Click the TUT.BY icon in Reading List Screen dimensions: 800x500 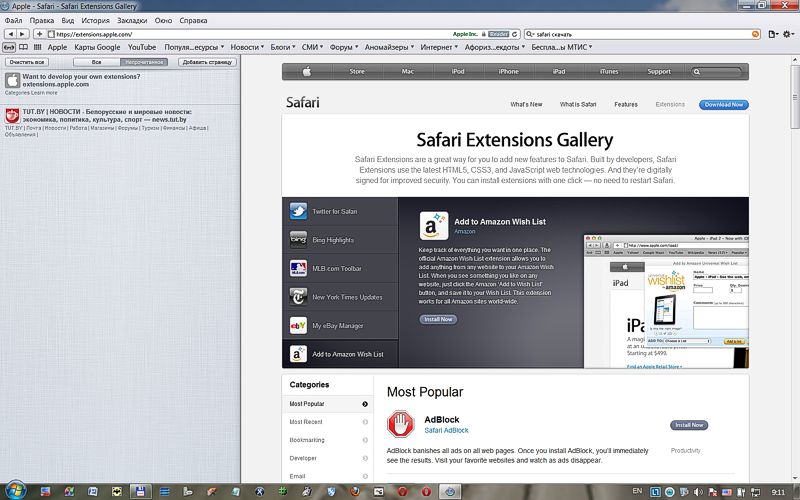point(13,115)
